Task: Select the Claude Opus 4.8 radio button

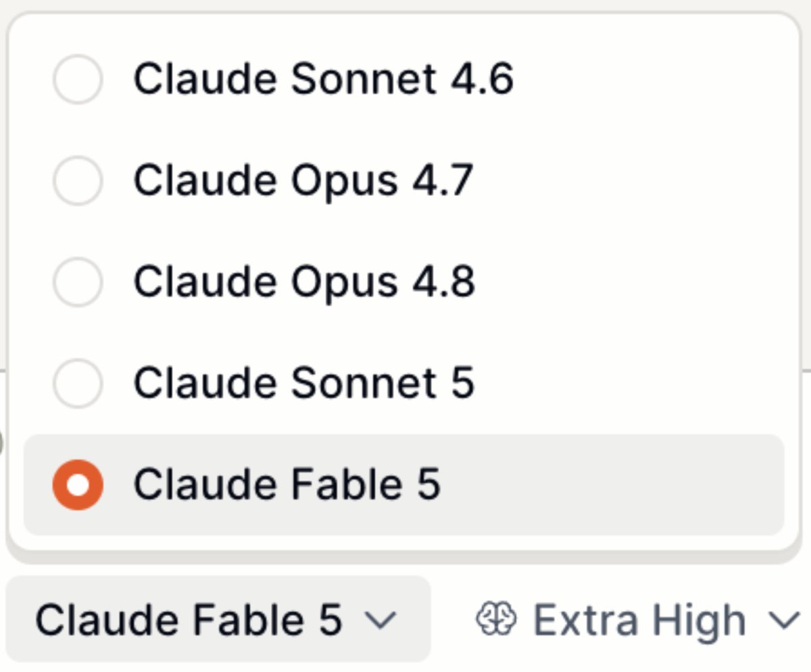Action: click(x=78, y=282)
